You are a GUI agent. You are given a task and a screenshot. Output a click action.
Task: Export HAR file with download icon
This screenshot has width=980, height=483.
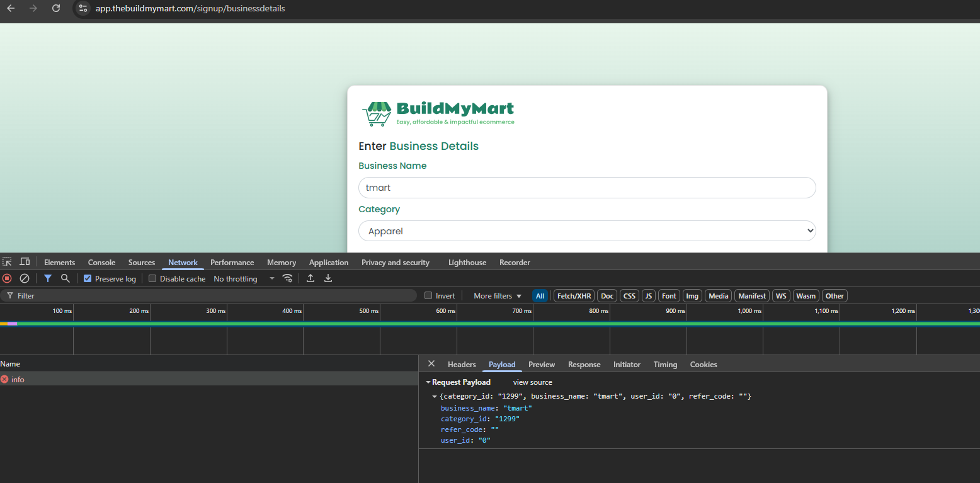pos(328,278)
